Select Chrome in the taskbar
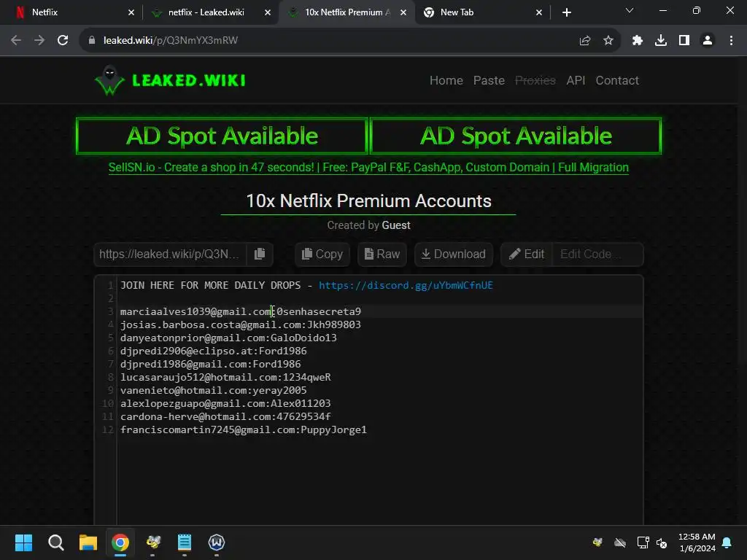 (x=120, y=542)
